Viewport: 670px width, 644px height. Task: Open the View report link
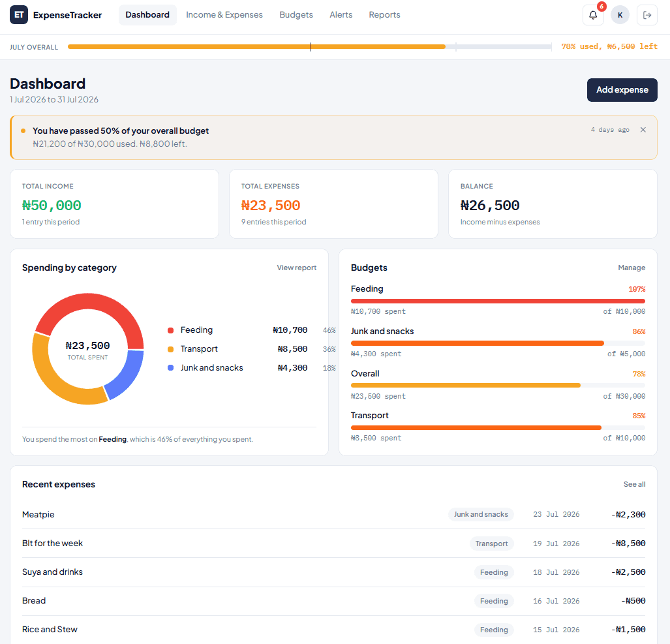pos(297,268)
